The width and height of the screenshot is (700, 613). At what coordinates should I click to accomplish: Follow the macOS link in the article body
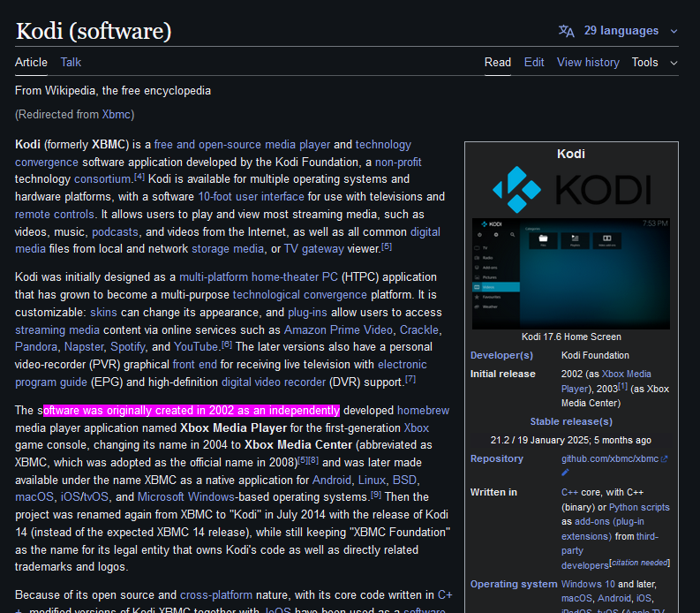[x=34, y=497]
